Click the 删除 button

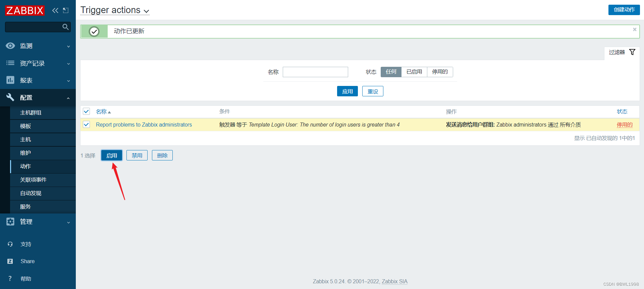point(162,155)
